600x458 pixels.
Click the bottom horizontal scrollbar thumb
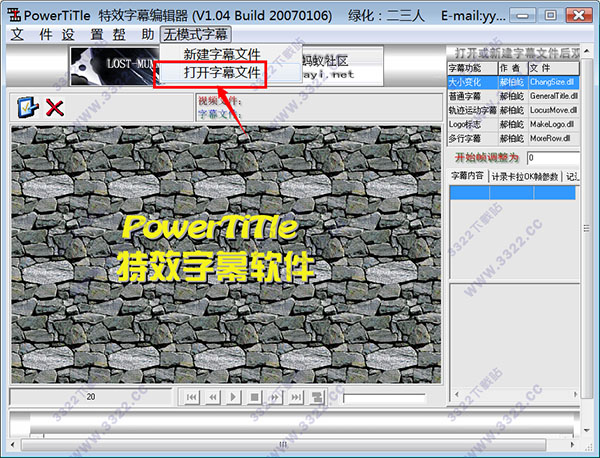[284, 445]
